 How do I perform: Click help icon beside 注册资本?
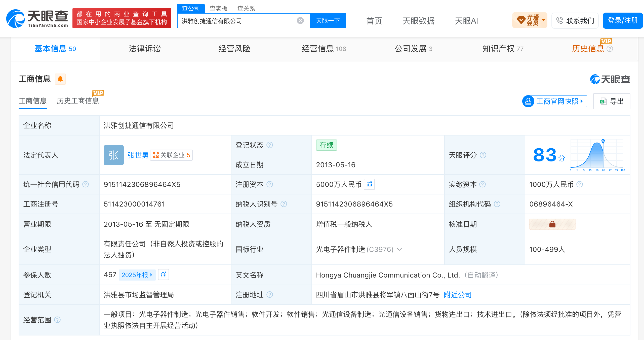tap(270, 184)
